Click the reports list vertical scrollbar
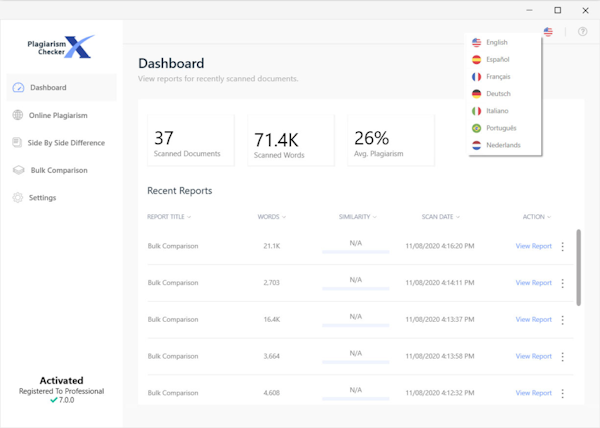Screen dimensions: 600x428 (578, 266)
